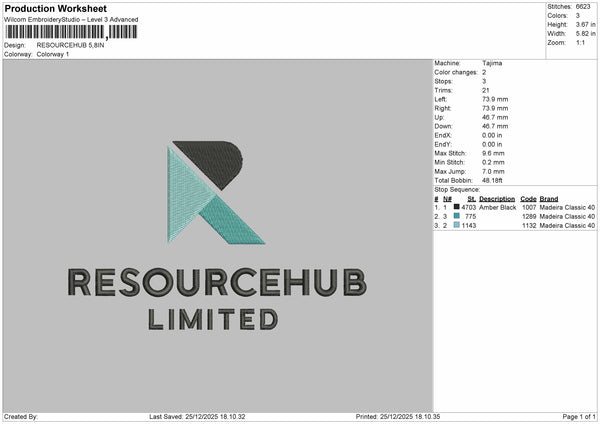Click the Colors value 3
Image resolution: width=600 pixels, height=424 pixels.
(578, 16)
